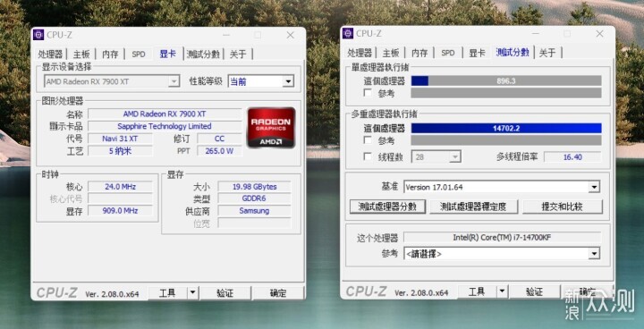Click multi-thread score bar showing 14702.2
Screen dimensions: 644x329
[x=506, y=128]
